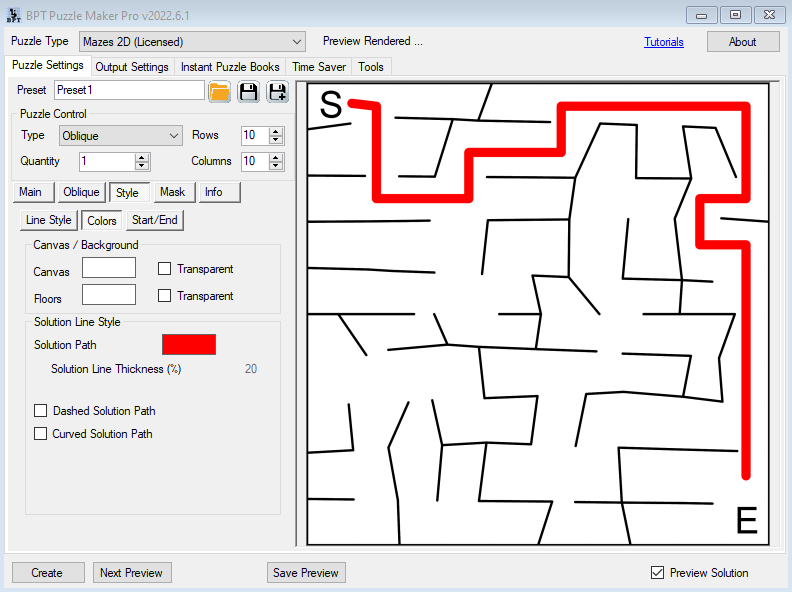This screenshot has height=592, width=792.
Task: Minimize the BPT Puzzle Maker window
Action: click(x=701, y=15)
